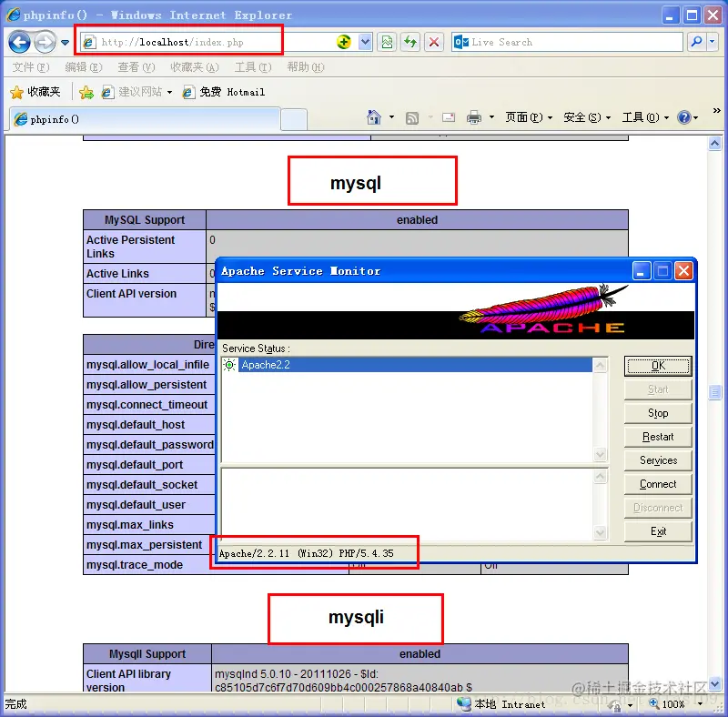Click the compatibility view page icon
This screenshot has height=717, width=728.
click(388, 42)
